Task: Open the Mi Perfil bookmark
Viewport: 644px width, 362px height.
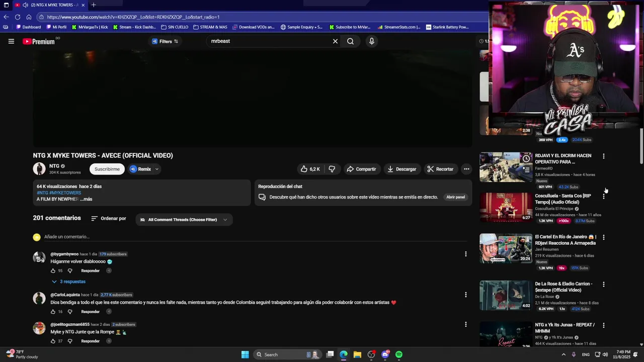Action: coord(56,27)
